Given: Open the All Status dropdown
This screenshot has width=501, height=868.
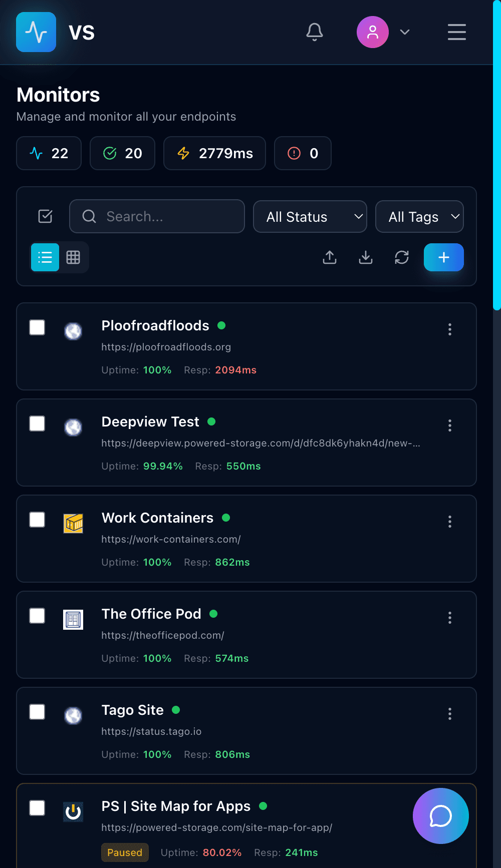Looking at the screenshot, I should point(310,217).
